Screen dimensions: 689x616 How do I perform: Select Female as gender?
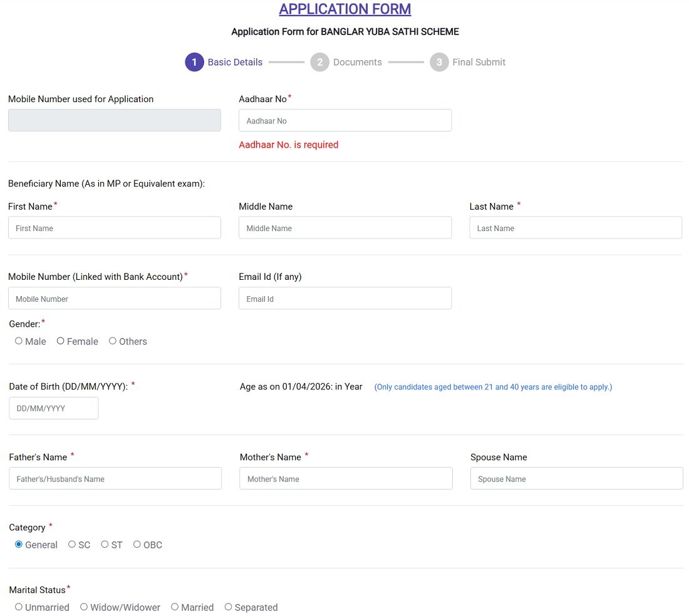tap(60, 341)
